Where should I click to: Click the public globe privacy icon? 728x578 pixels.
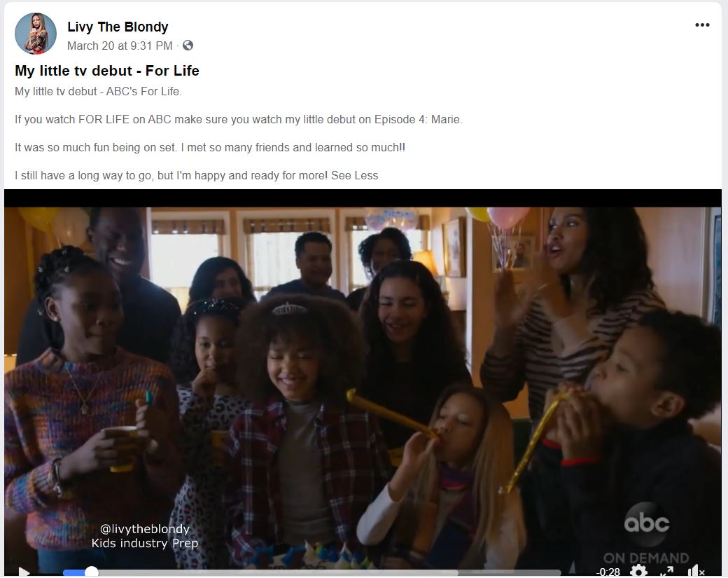[x=188, y=46]
